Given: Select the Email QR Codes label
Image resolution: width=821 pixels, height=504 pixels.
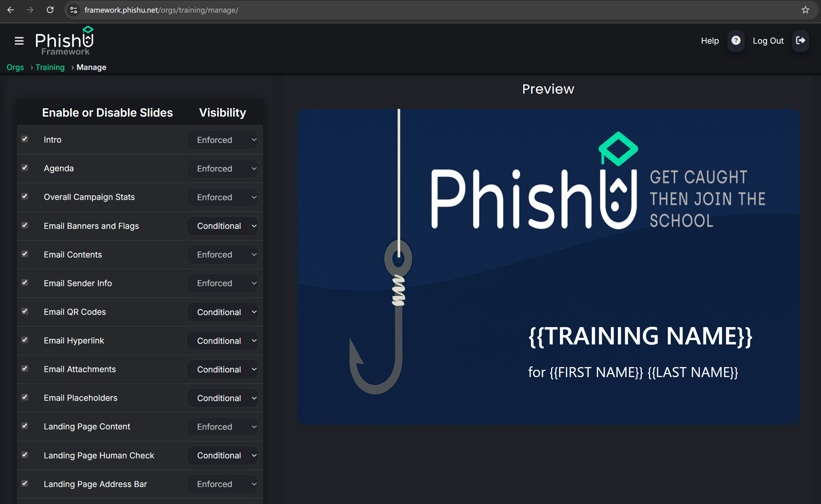Looking at the screenshot, I should pos(75,312).
